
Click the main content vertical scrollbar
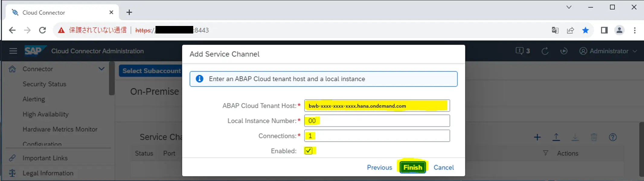pyautogui.click(x=642, y=149)
